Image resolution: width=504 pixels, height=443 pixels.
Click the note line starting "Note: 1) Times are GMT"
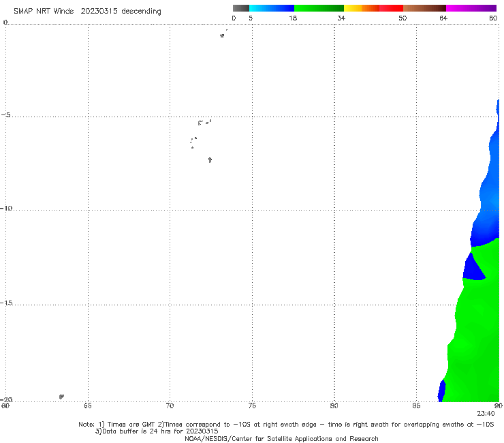[x=286, y=425]
